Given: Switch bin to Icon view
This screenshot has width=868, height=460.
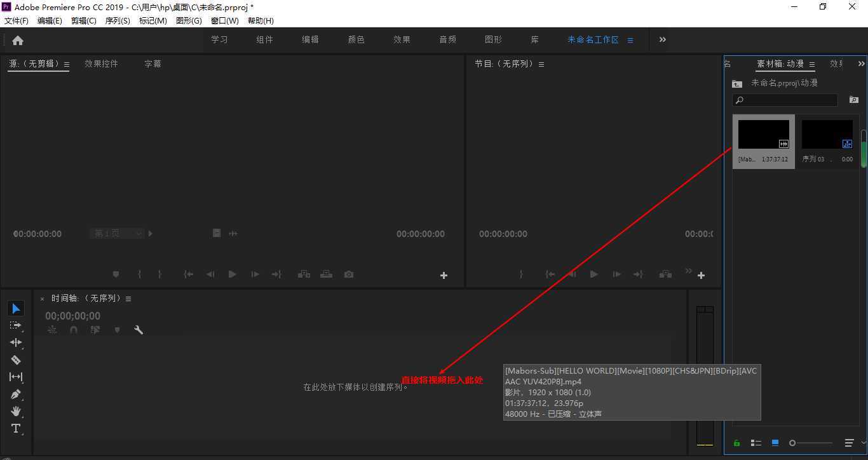Looking at the screenshot, I should 775,443.
